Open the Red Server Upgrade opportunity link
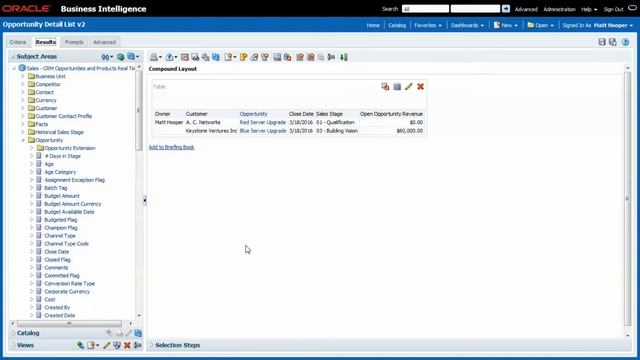 263,122
